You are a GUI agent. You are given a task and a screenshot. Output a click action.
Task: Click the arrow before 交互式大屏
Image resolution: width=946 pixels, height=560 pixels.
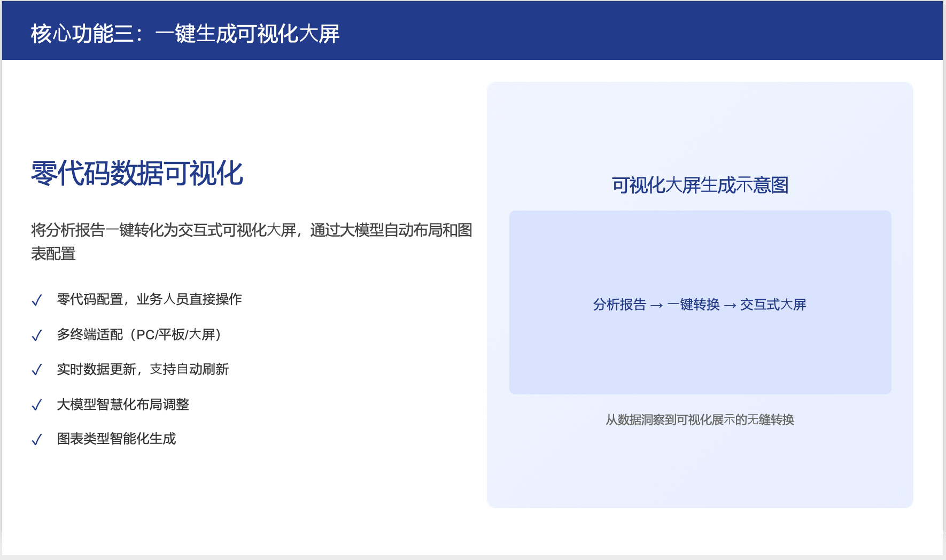(x=730, y=305)
